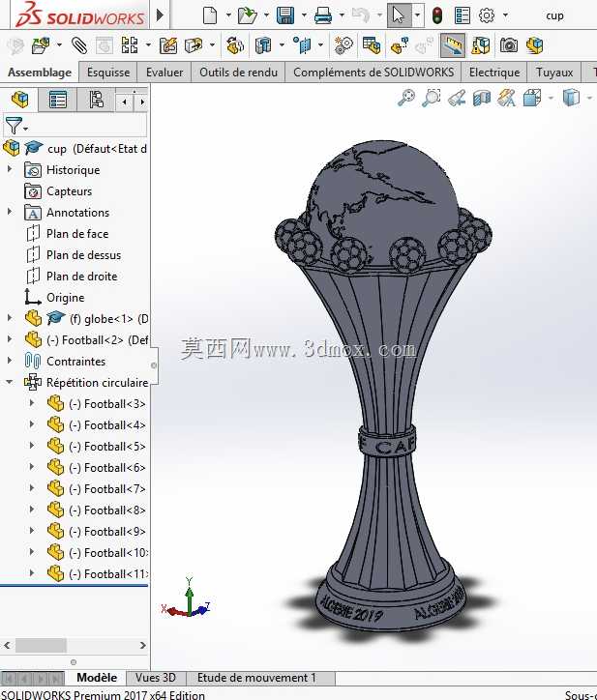Expand the Historique tree node

click(10, 169)
